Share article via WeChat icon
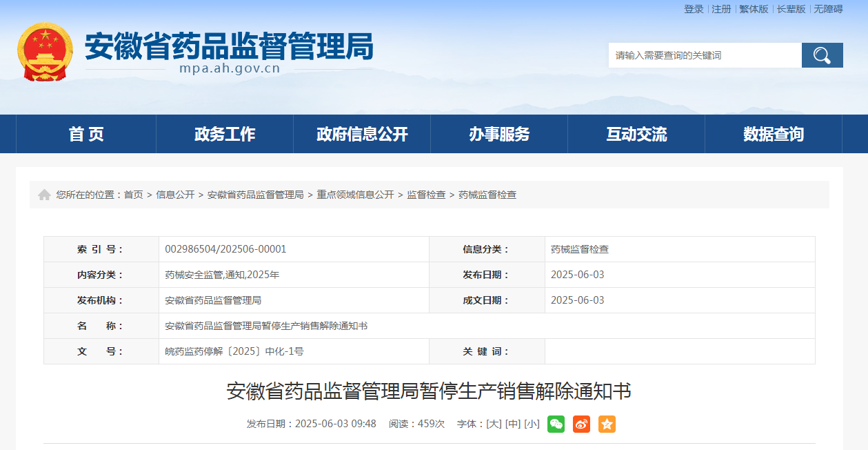 click(556, 424)
